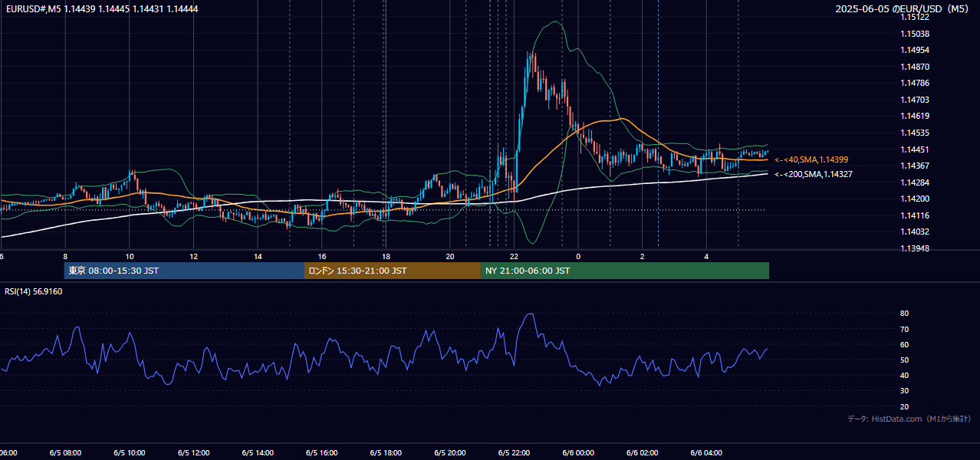Click price axis value 1.14535

point(915,133)
